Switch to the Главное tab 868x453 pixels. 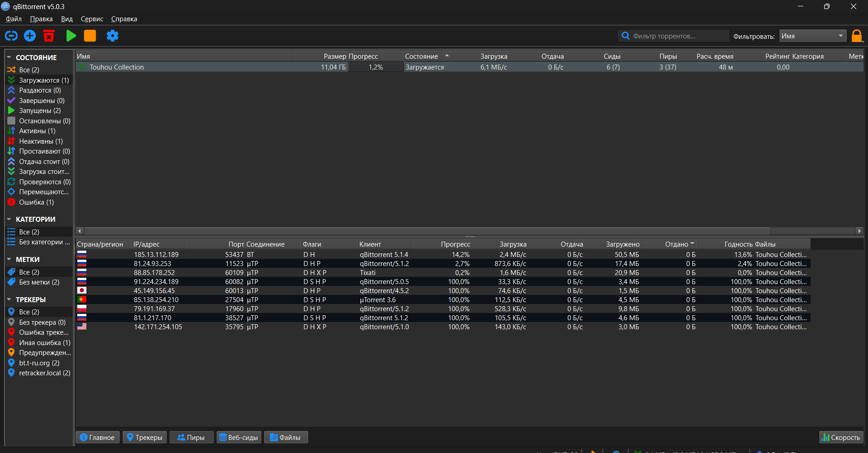[97, 437]
